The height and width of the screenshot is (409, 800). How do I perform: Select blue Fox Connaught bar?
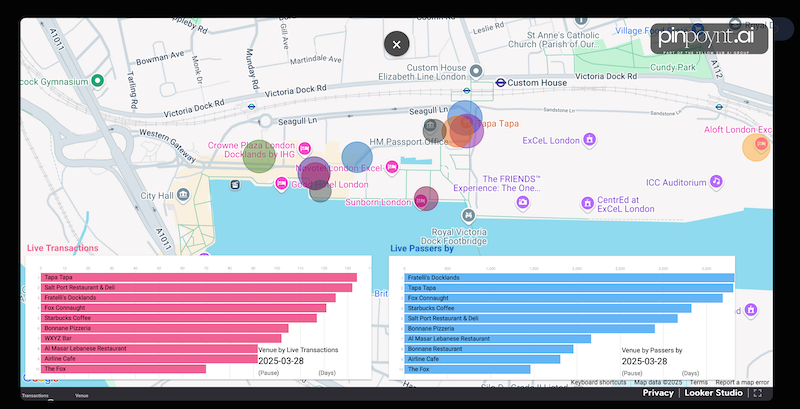coord(563,298)
